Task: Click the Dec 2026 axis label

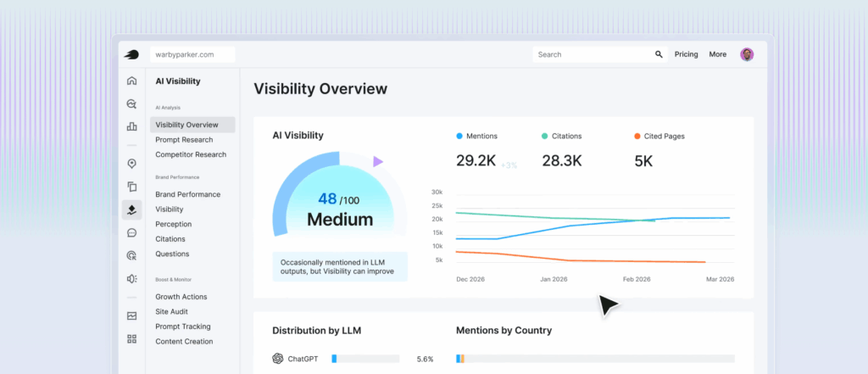Action: click(x=470, y=279)
